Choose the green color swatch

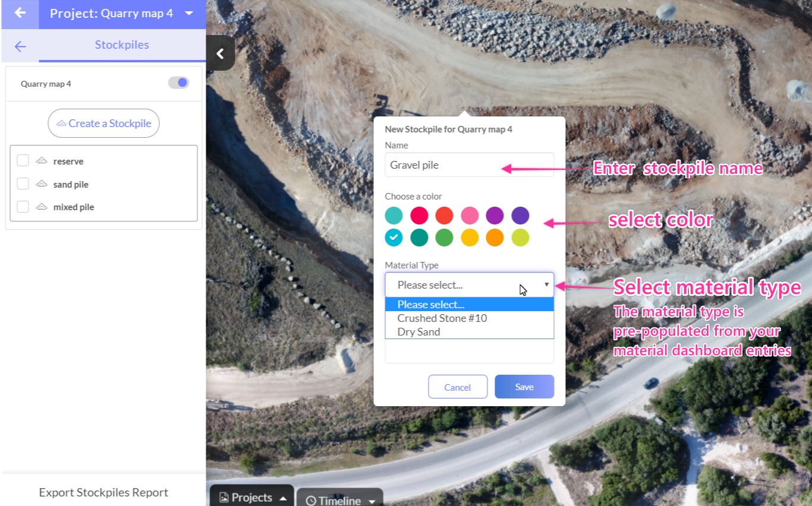[444, 238]
